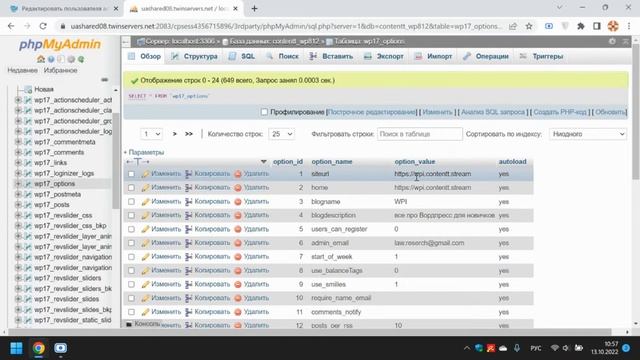This screenshot has height=360, width=640.
Task: Click the wp17_options table icon in sidebar
Action: click(28, 184)
